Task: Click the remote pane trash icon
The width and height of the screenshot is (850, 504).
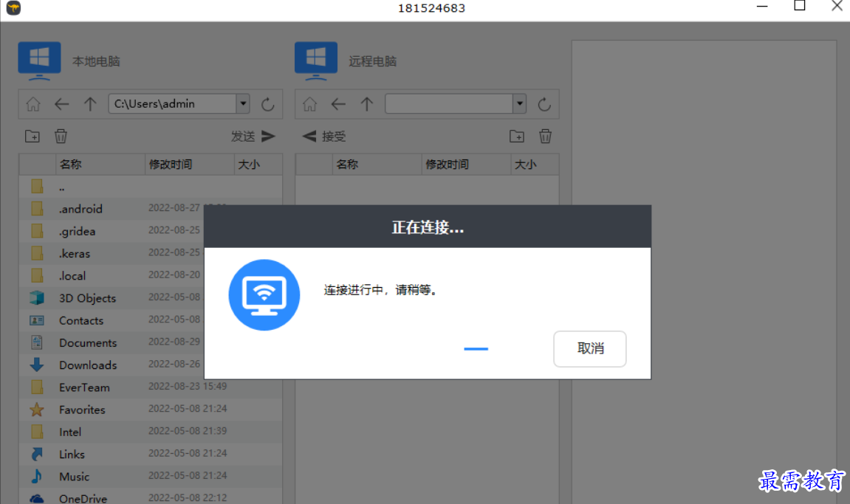Action: point(545,136)
